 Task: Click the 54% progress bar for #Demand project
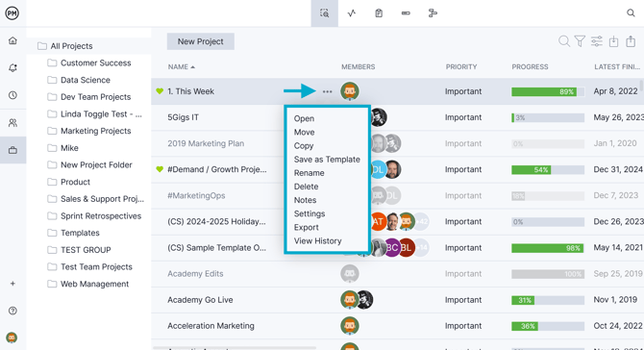point(548,169)
